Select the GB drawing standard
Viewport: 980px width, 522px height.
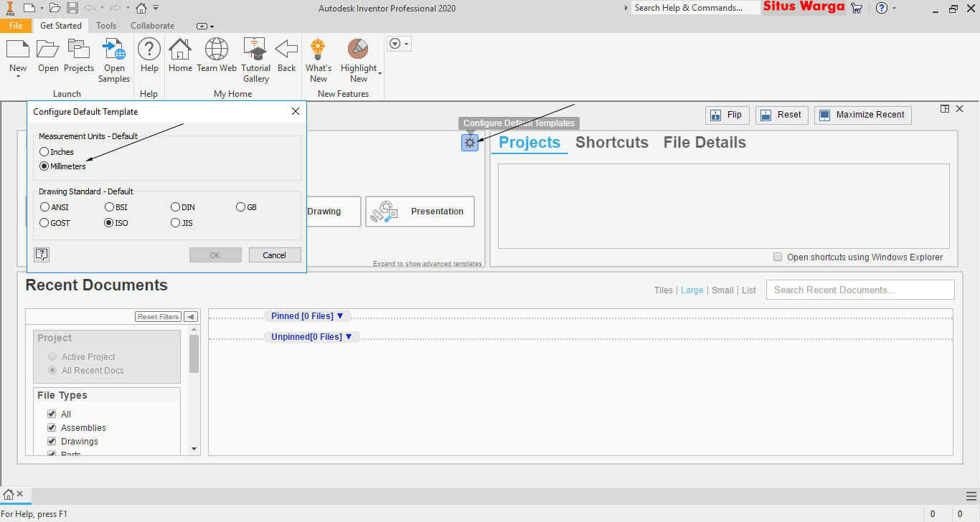241,207
